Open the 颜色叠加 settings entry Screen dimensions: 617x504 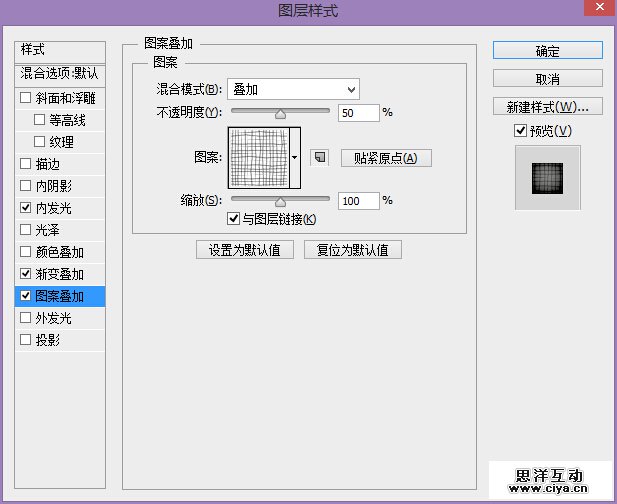point(60,252)
